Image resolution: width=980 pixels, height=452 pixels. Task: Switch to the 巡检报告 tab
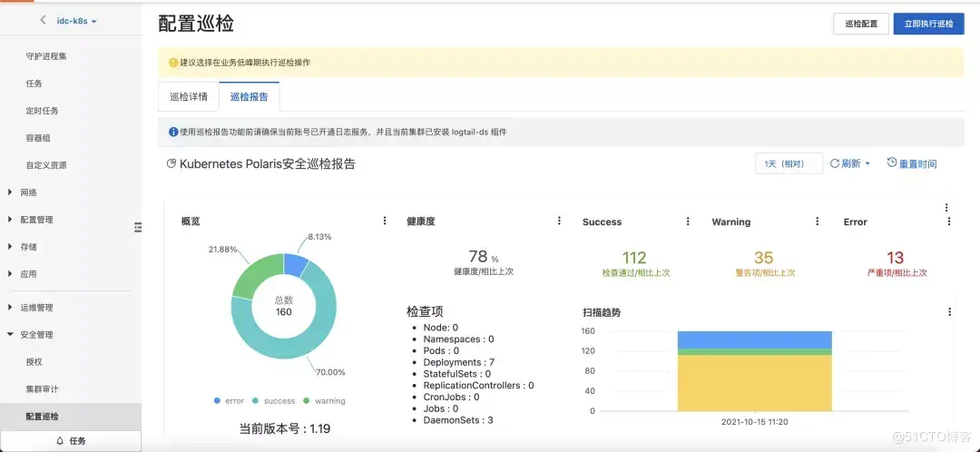tap(250, 97)
